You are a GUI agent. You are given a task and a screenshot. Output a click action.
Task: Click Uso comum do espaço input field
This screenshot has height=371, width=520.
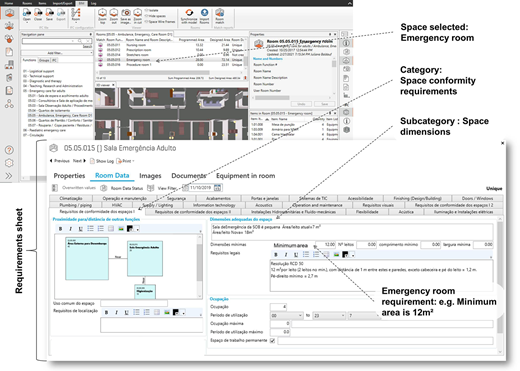[x=134, y=303]
